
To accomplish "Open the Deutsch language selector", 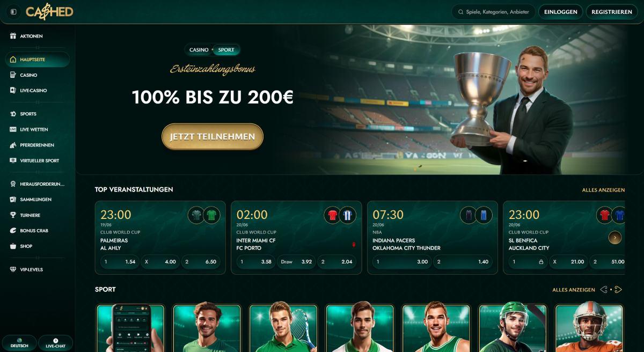I will [20, 343].
